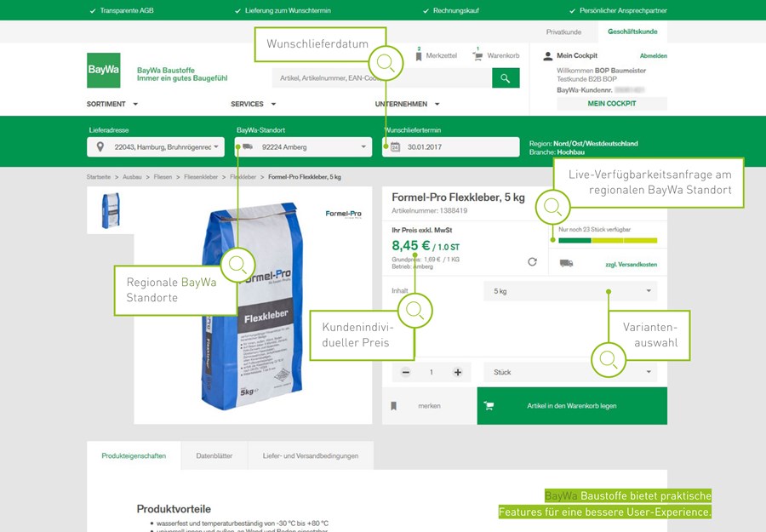766x532 pixels.
Task: Switch to the Privatkunde tab
Action: pyautogui.click(x=563, y=31)
